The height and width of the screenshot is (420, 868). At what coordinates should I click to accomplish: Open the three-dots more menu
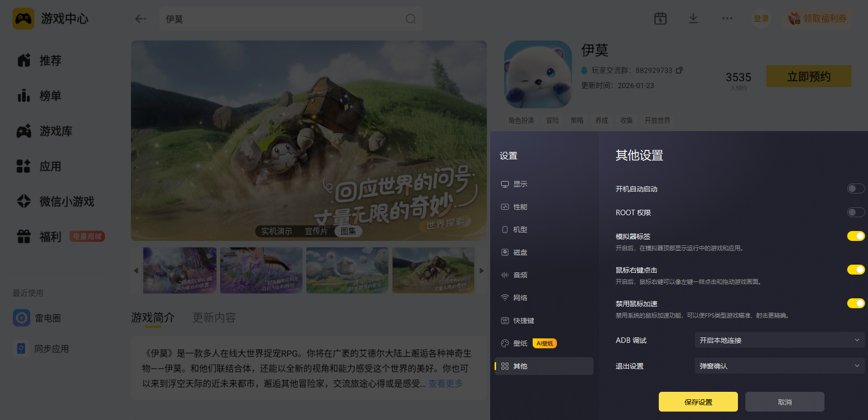[727, 19]
